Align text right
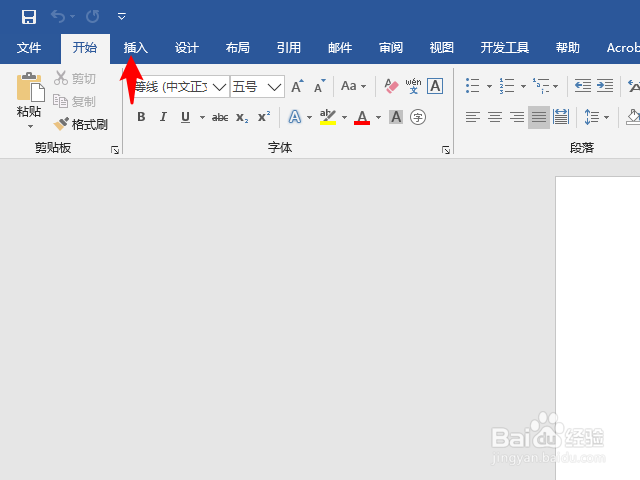The height and width of the screenshot is (480, 640). tap(517, 117)
